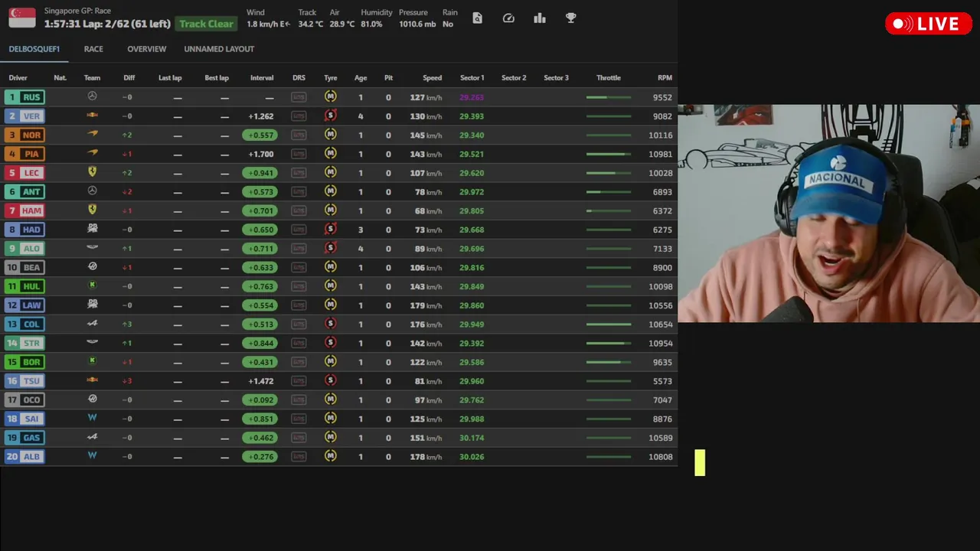The width and height of the screenshot is (980, 551).
Task: Open the trophy standings icon
Action: (571, 18)
